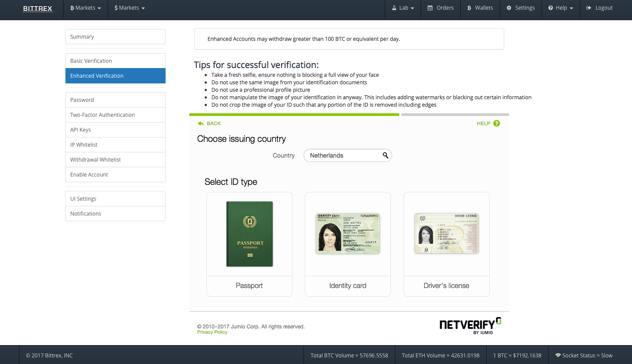Screen dimensions: 632x364
Task: Click the tip about cropping your ID image
Action: 324,105
